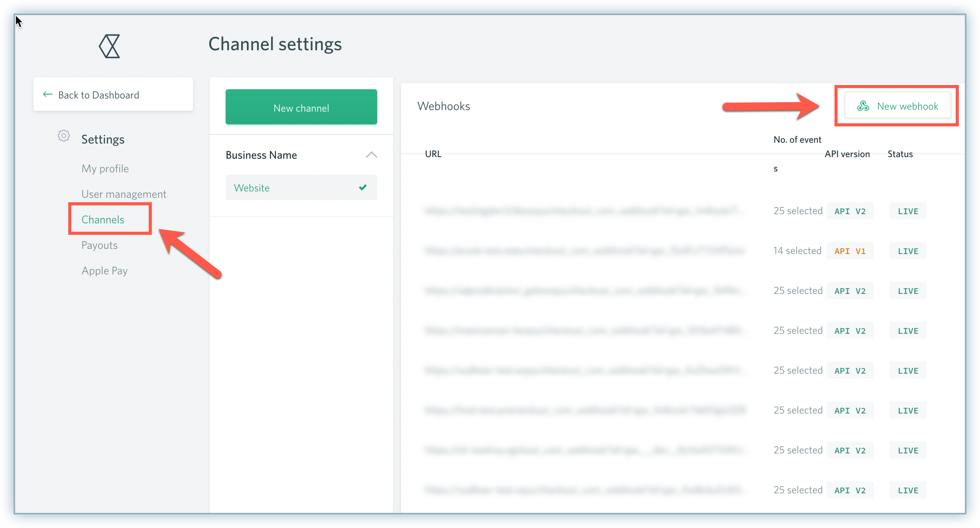Open the Channels settings page
Screen dimensions: 980x528
coord(103,220)
